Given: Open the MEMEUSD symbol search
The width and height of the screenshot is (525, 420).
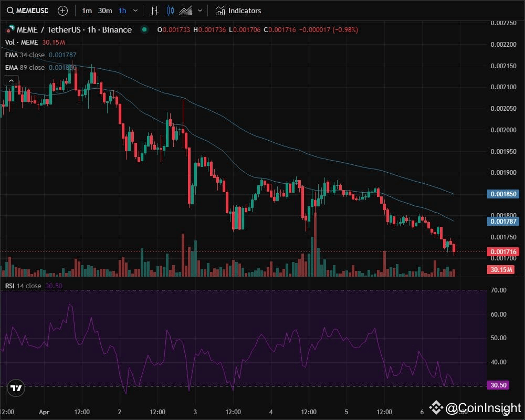Looking at the screenshot, I should point(27,10).
